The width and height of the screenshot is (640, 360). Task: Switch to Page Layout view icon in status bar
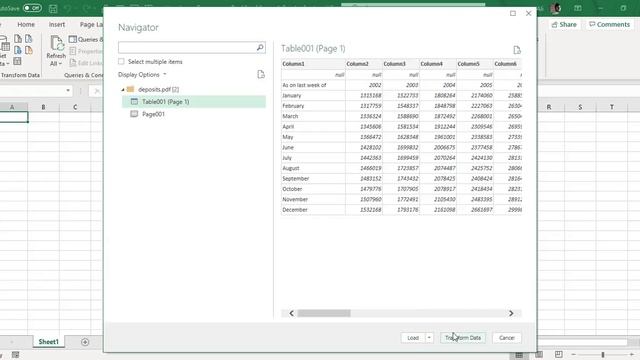click(x=539, y=355)
